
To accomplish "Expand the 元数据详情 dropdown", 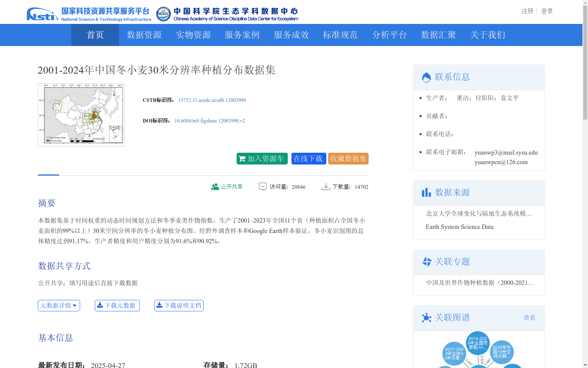I will pyautogui.click(x=59, y=305).
